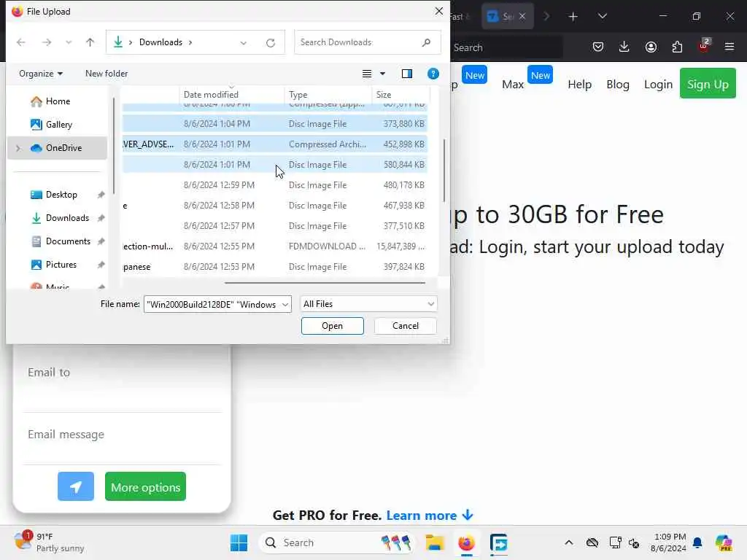Open Pictures quick access folder

point(61,265)
